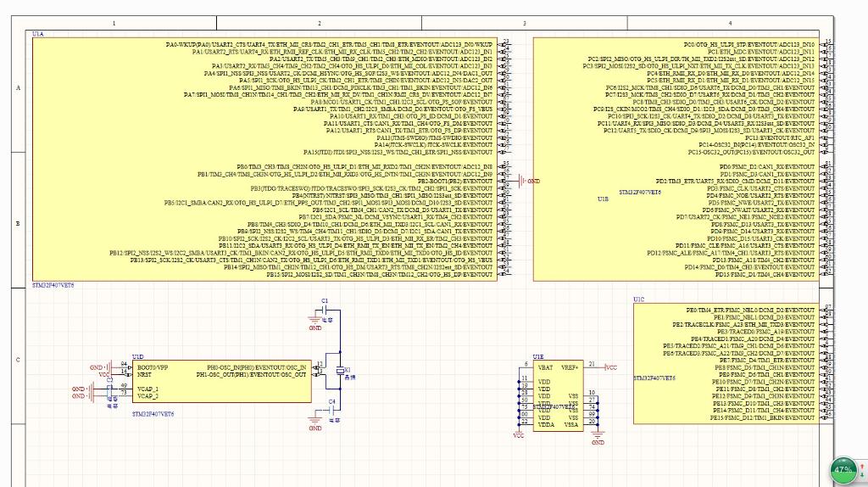Select capacitor C4 symbol
The height and width of the screenshot is (487, 868).
(x=331, y=410)
